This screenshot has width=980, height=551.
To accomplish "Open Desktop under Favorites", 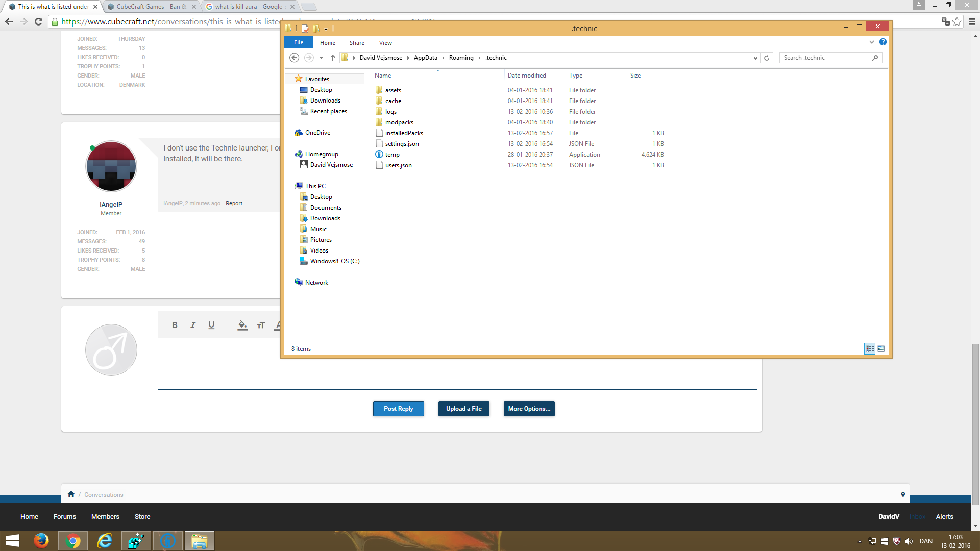I will [321, 90].
